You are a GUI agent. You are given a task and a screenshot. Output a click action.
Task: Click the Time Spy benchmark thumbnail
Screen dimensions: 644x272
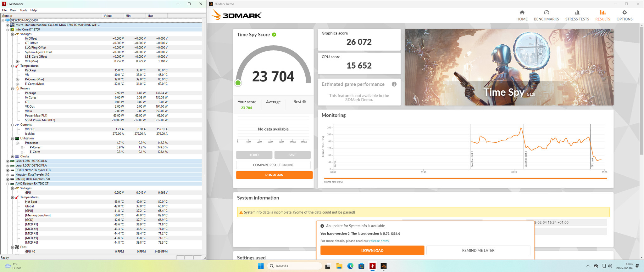(509, 67)
